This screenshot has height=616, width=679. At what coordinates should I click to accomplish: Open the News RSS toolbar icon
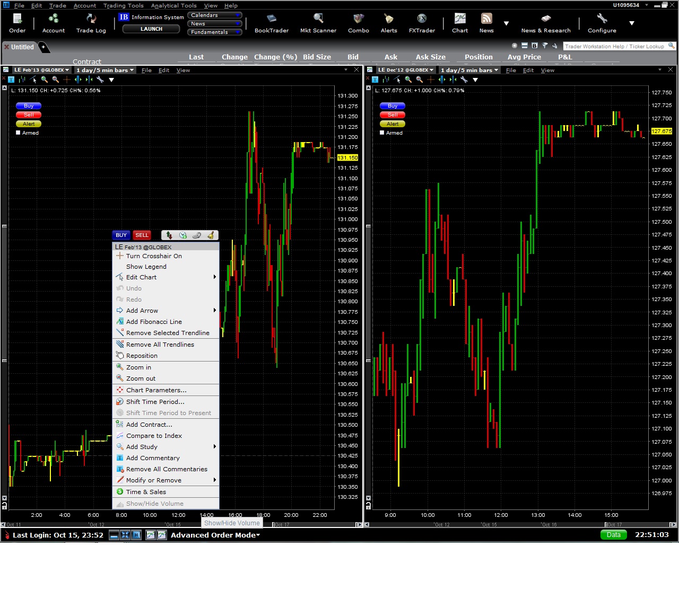486,23
